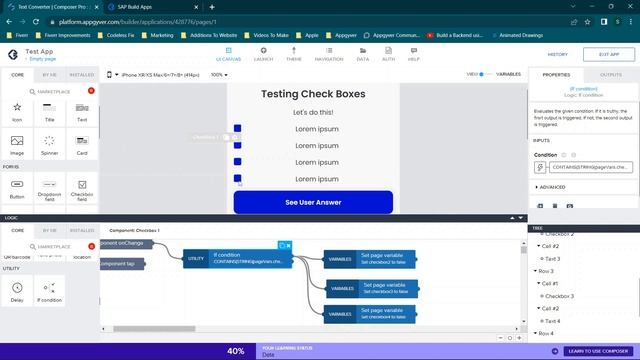This screenshot has width=640, height=360.
Task: Select Text 4 in the tree
Action: coord(552,321)
